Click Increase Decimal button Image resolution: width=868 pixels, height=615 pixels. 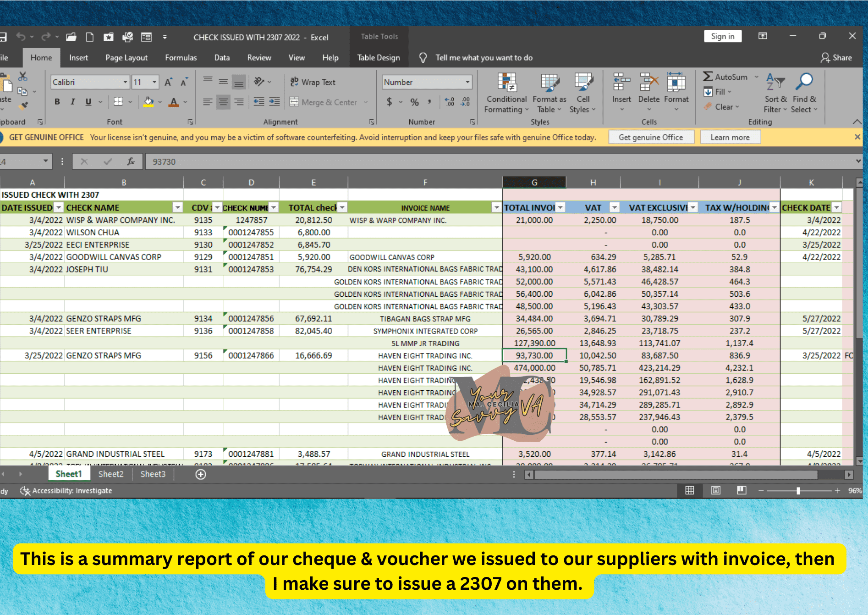click(450, 102)
